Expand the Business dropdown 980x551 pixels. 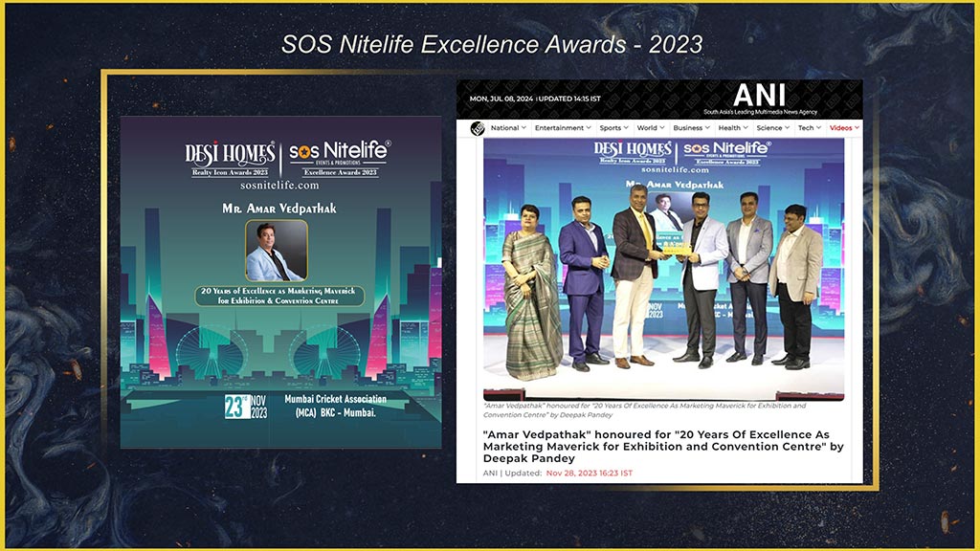691,128
